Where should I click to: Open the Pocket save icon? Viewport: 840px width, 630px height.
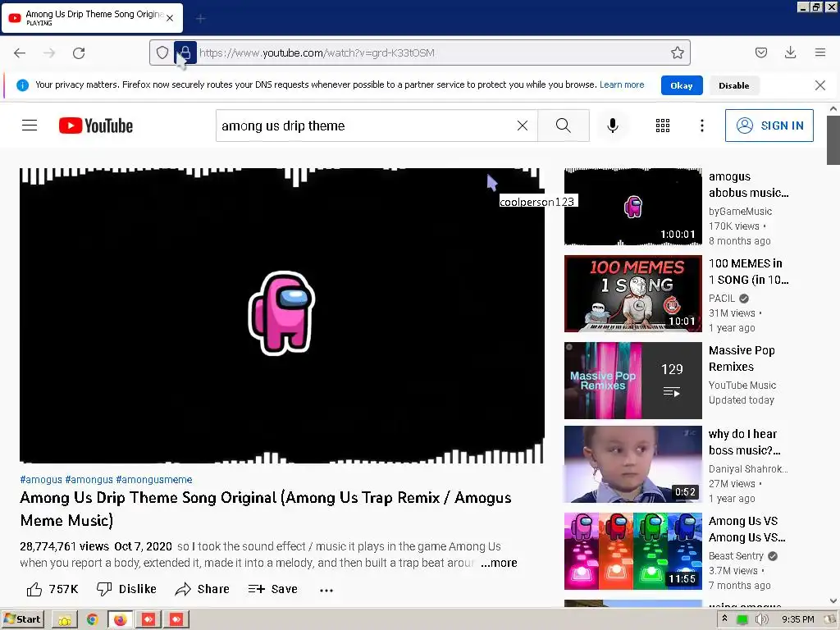tap(760, 52)
